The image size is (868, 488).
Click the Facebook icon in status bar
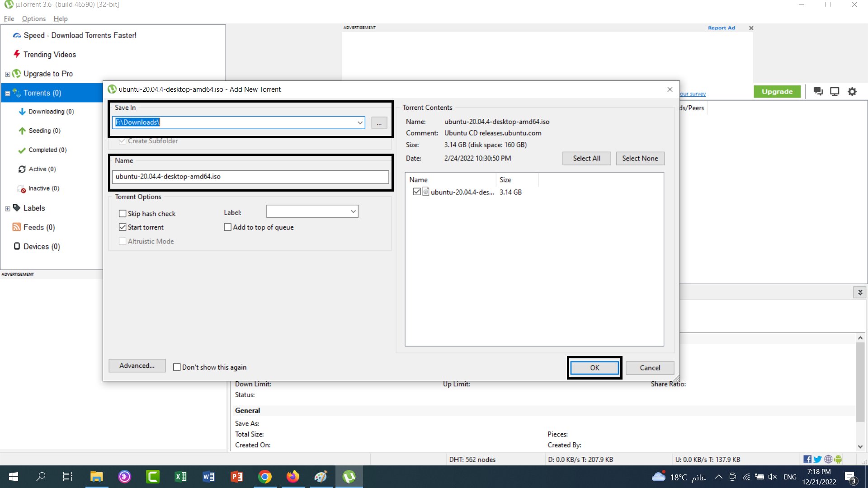click(x=807, y=459)
